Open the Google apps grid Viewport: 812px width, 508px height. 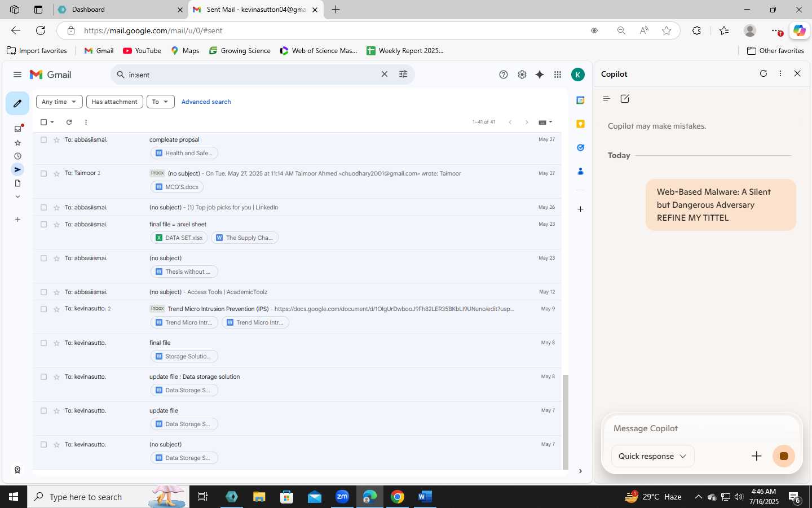558,75
